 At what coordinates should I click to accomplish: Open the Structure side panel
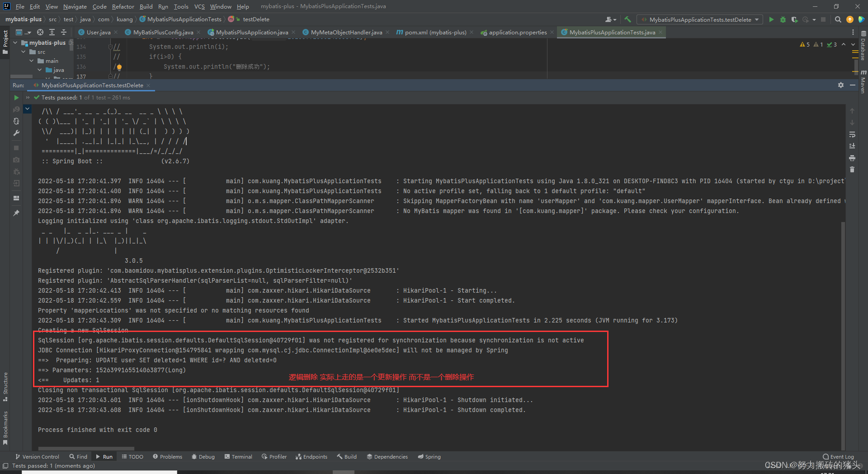[5, 387]
